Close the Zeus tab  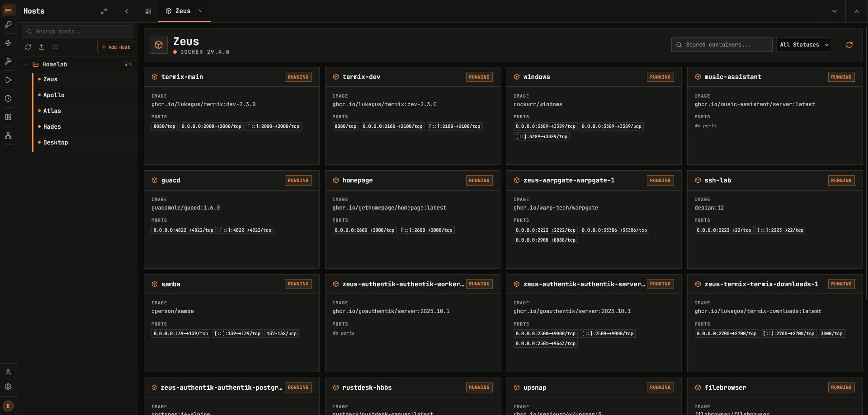coord(200,11)
